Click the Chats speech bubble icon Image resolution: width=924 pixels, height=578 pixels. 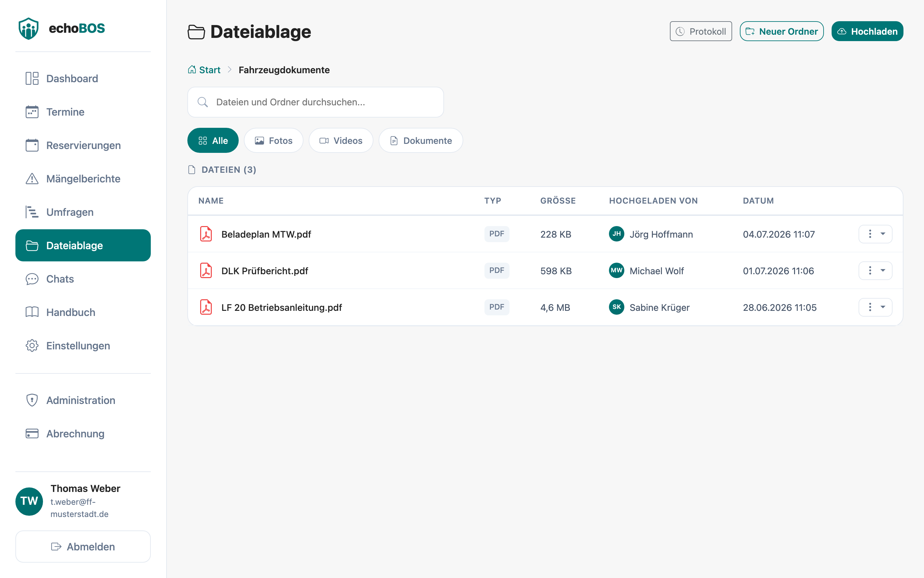32,279
